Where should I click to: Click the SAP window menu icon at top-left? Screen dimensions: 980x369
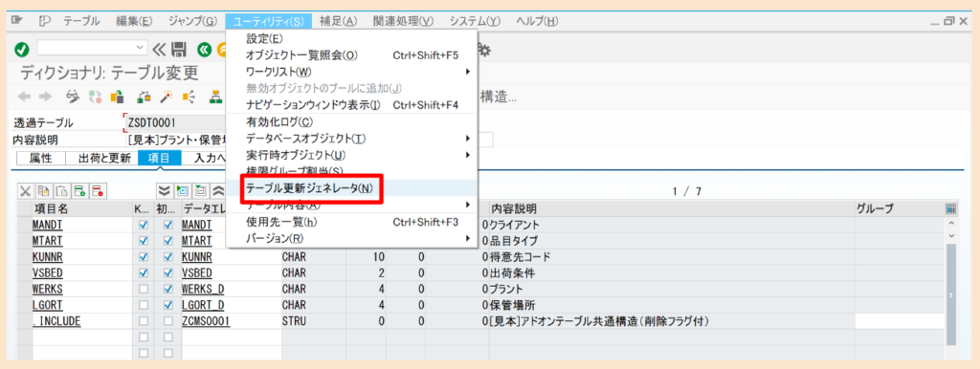(x=17, y=21)
